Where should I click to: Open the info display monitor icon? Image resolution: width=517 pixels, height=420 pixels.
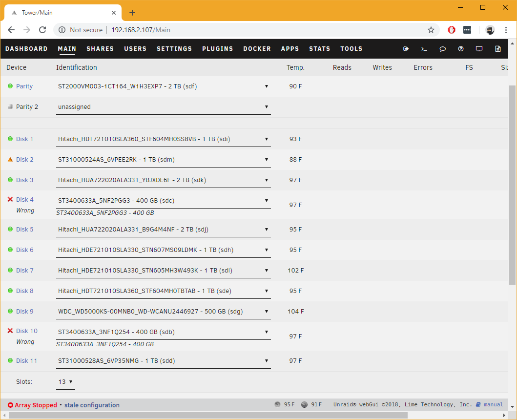[479, 49]
